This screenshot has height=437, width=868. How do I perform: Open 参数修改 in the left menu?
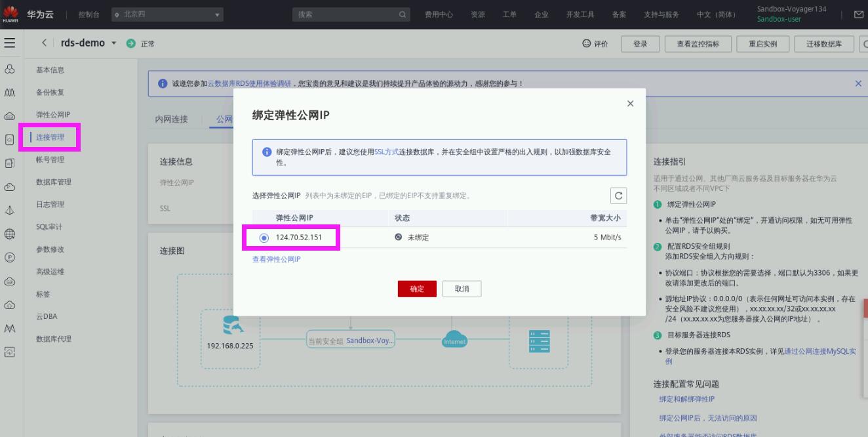point(50,249)
